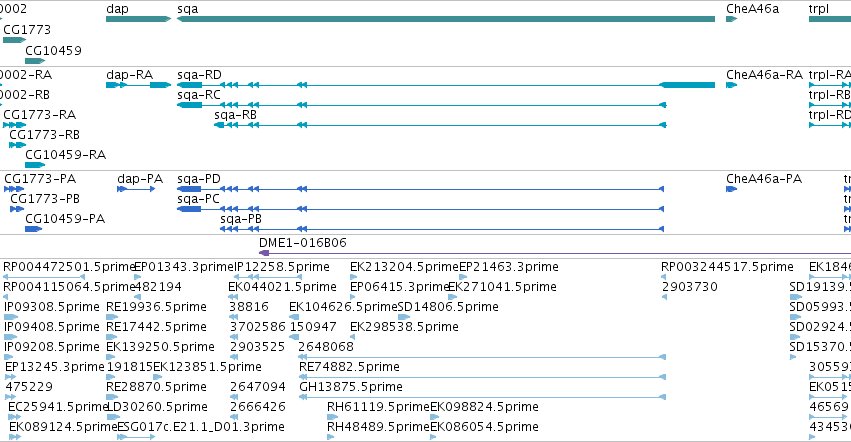851x442 pixels.
Task: Click the LD30260.5prime EST label
Action: 157,407
